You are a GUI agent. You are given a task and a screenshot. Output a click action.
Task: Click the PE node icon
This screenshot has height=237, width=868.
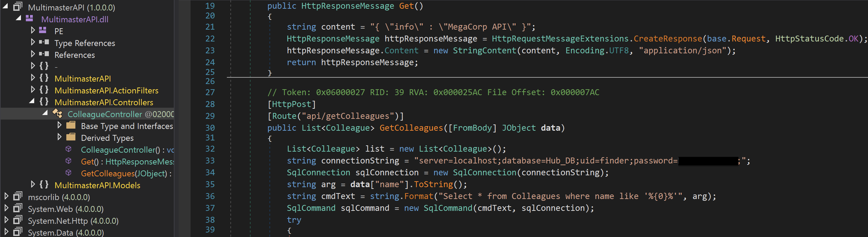click(x=43, y=30)
